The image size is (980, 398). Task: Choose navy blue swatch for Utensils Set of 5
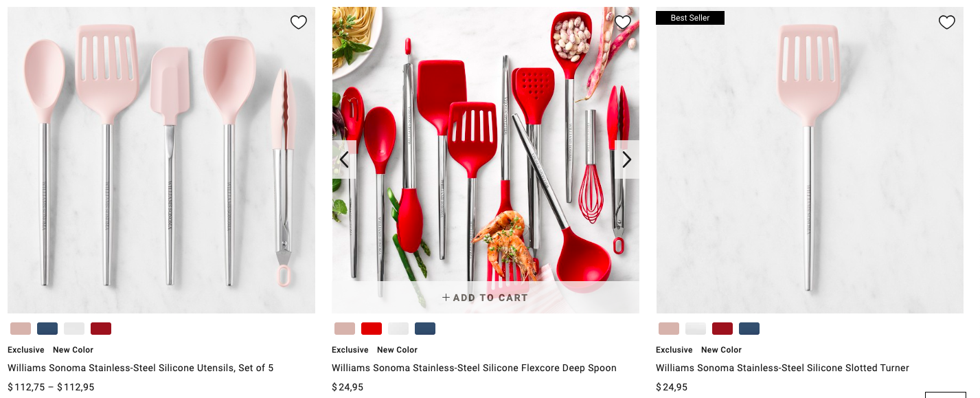pos(47,329)
